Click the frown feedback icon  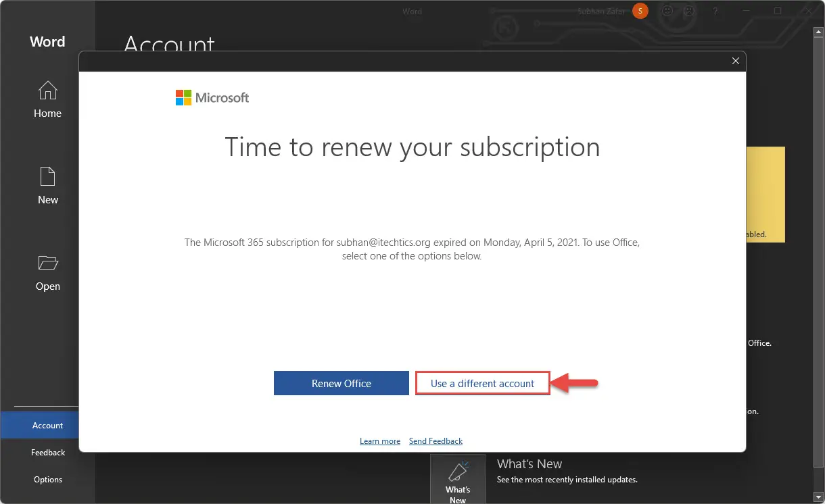[x=689, y=11]
